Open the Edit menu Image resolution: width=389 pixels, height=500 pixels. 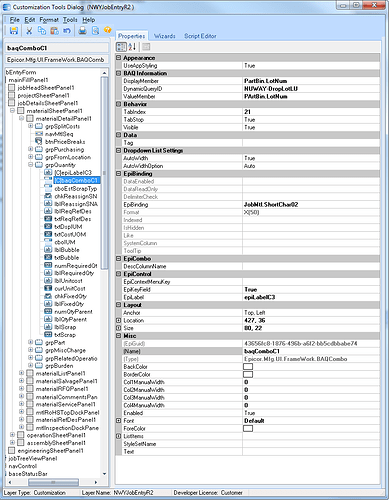pyautogui.click(x=30, y=20)
